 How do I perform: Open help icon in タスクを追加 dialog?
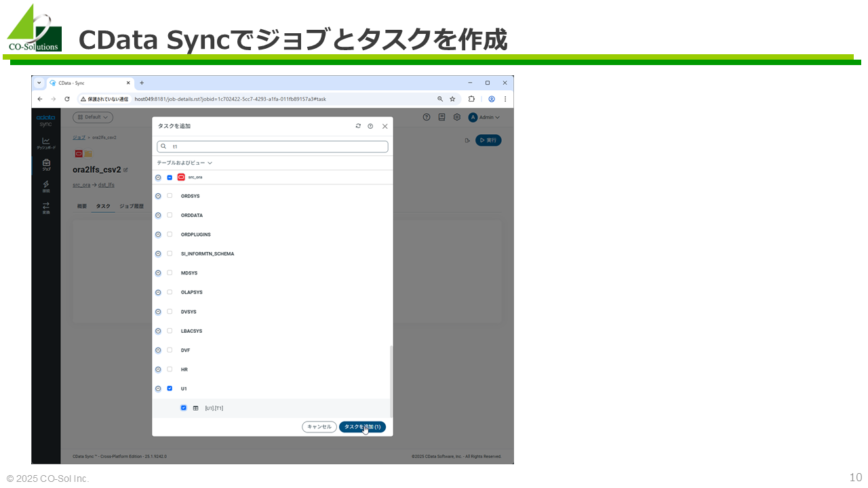tap(370, 126)
